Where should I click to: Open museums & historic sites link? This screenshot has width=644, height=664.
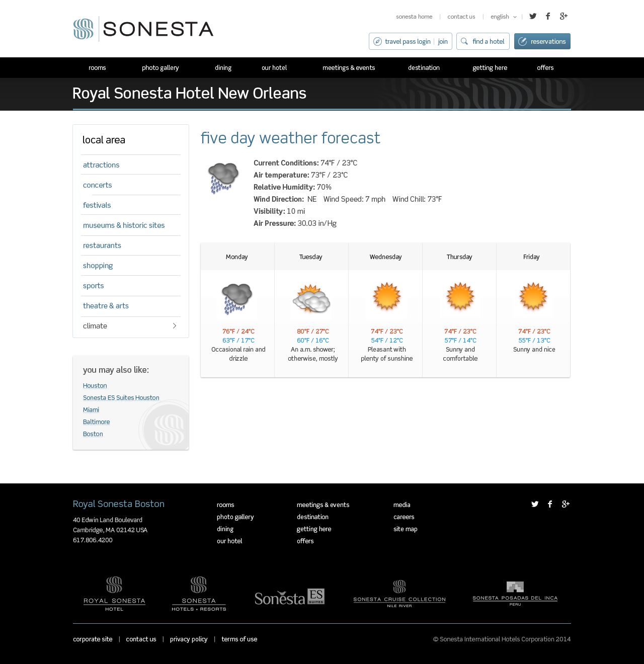(124, 225)
